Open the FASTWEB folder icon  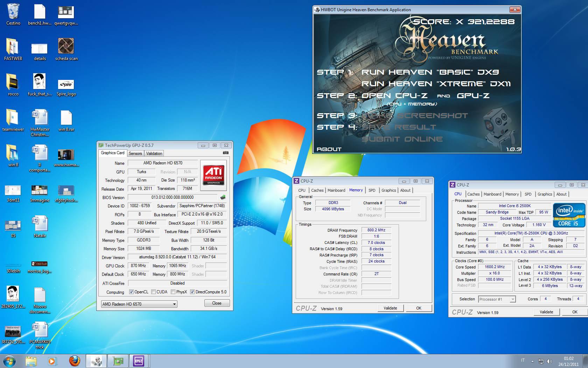coord(13,49)
